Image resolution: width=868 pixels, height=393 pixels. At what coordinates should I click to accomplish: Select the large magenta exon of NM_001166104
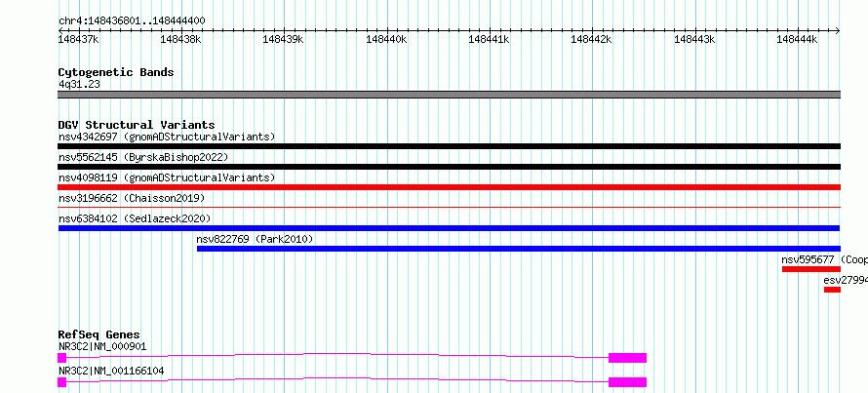[x=627, y=382]
